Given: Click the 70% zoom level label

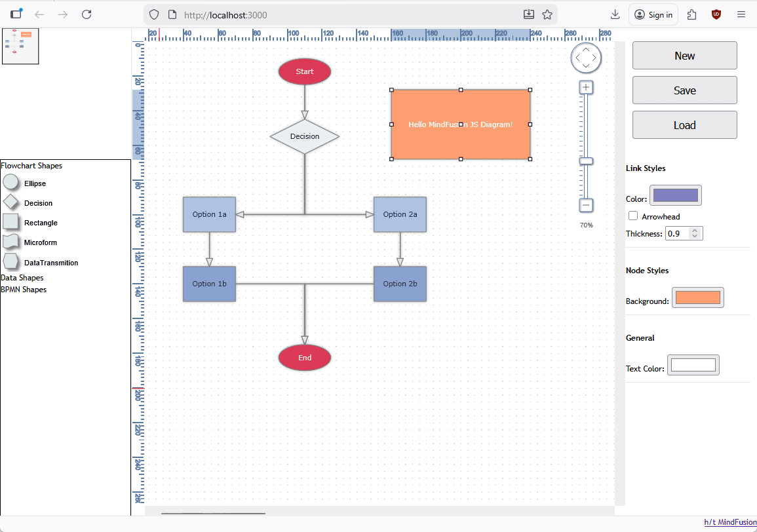Looking at the screenshot, I should point(586,225).
